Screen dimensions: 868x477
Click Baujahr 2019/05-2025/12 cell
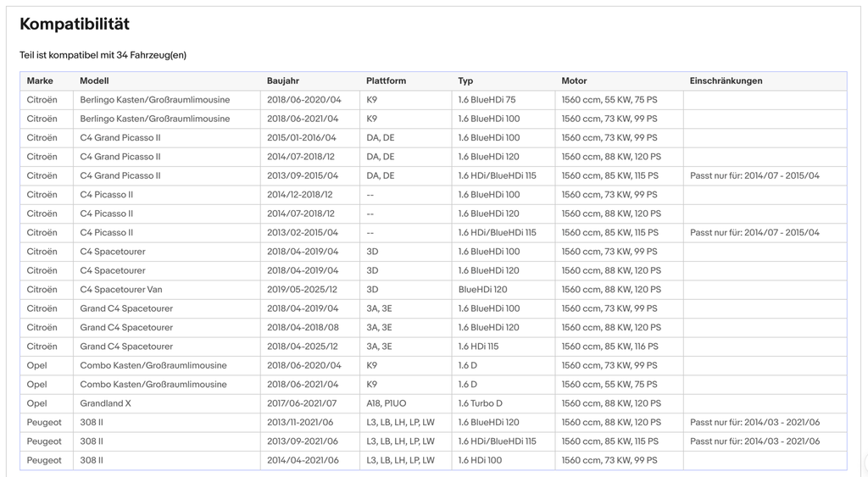(x=310, y=290)
